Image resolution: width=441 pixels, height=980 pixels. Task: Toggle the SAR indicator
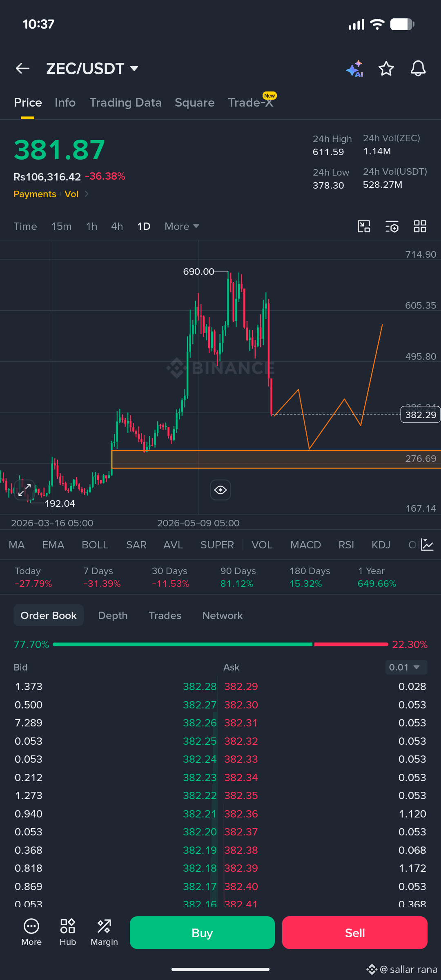tap(136, 545)
